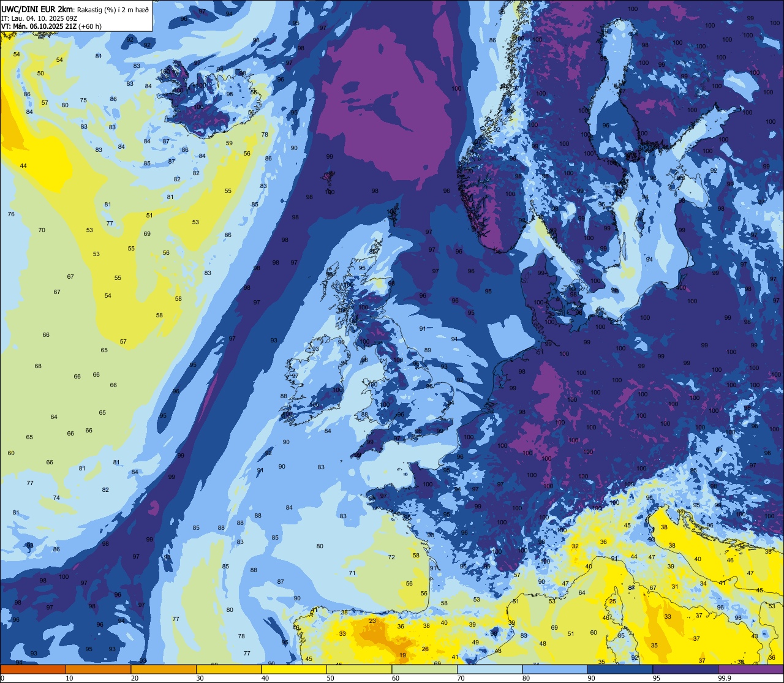Click the light blue 80–90 legend segment
The image size is (784, 683).
click(555, 669)
